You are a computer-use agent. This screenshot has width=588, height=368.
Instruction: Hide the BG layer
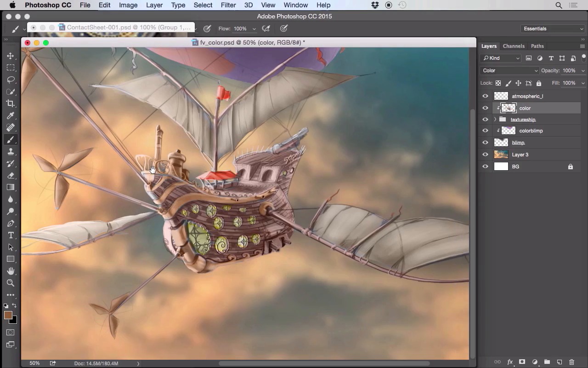(x=485, y=167)
